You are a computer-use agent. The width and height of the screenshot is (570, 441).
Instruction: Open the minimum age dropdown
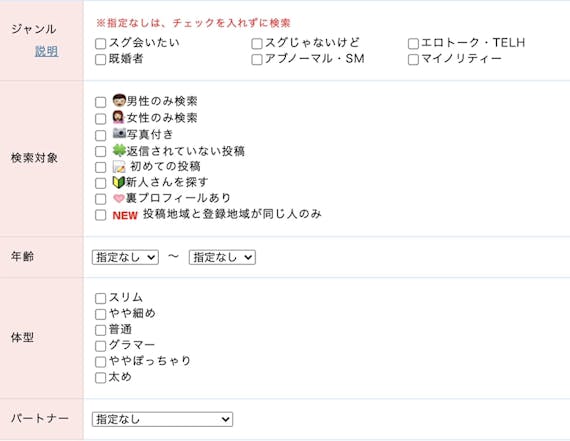125,257
